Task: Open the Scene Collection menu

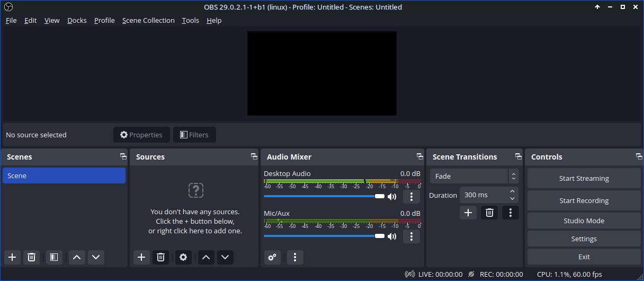Action: (x=148, y=20)
